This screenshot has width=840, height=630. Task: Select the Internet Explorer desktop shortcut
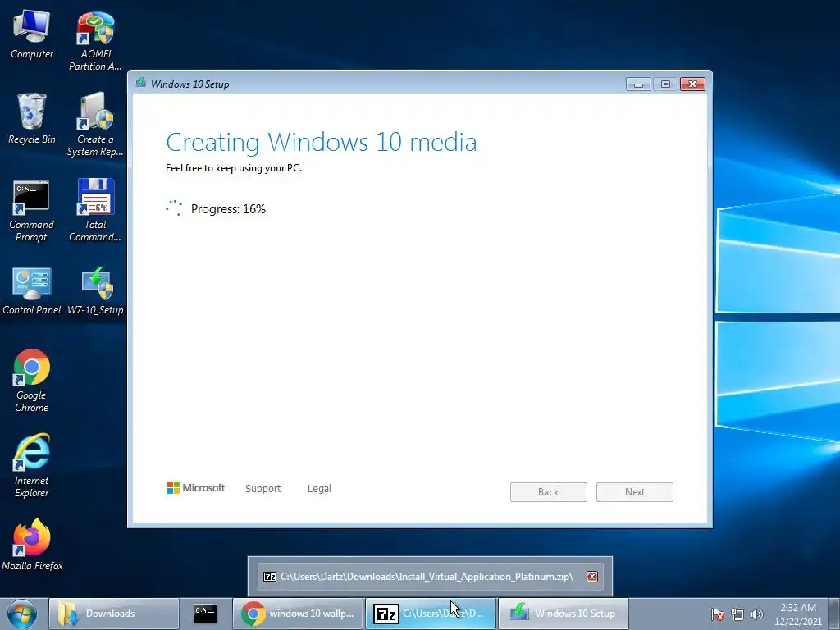pos(32,466)
